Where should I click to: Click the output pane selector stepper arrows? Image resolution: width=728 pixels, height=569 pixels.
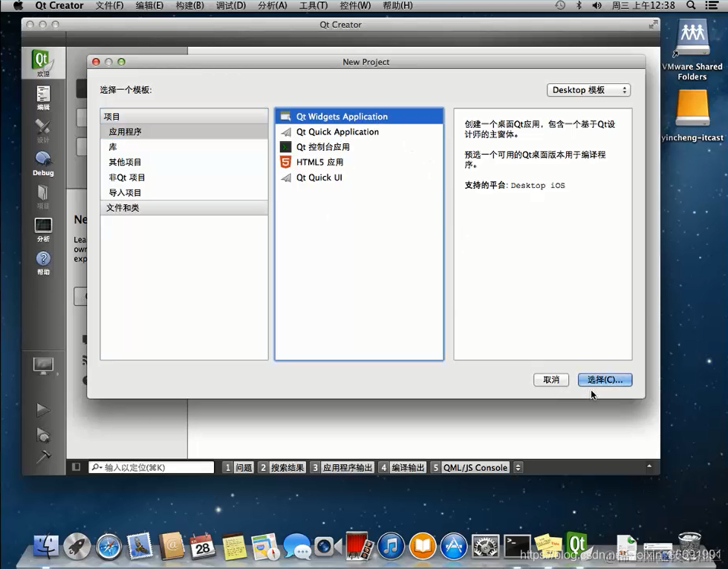click(519, 467)
